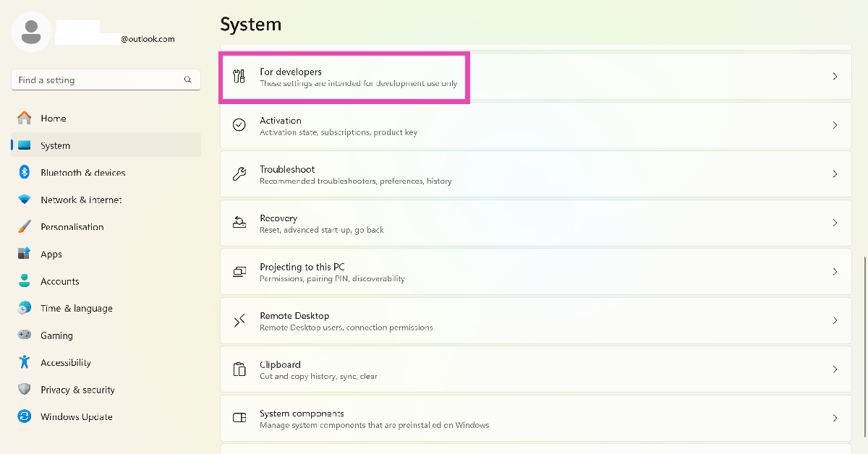Click 'Cut and copy history, sync, clear' text
Image resolution: width=868 pixels, height=454 pixels.
[318, 376]
